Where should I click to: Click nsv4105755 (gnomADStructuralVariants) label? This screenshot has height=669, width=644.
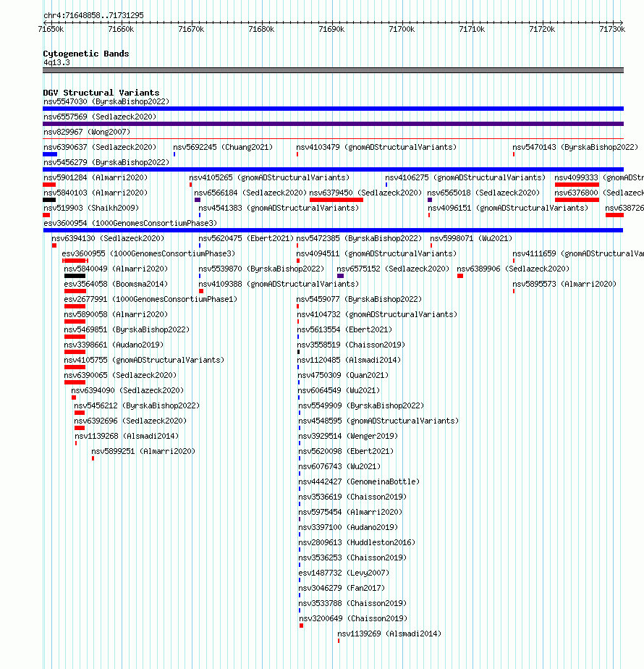coord(144,360)
